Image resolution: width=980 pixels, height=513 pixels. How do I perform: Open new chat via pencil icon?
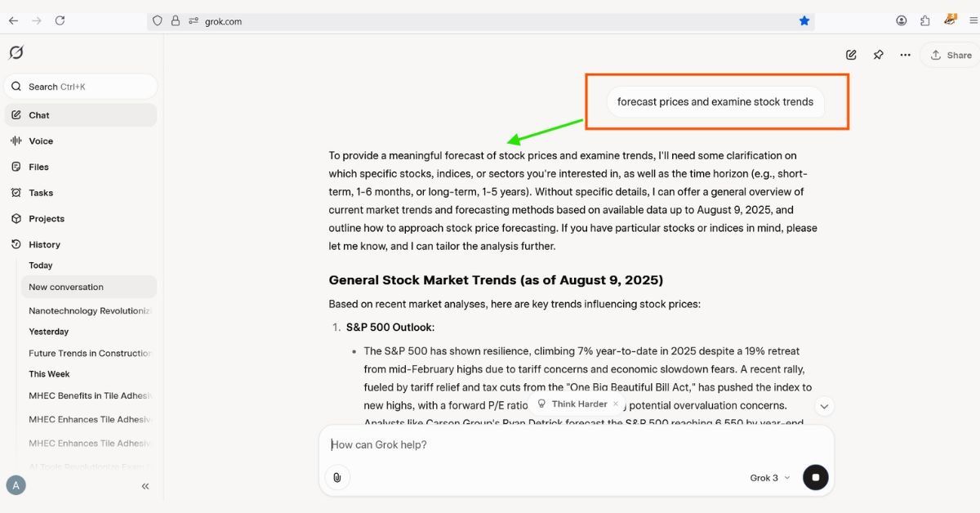pos(851,55)
